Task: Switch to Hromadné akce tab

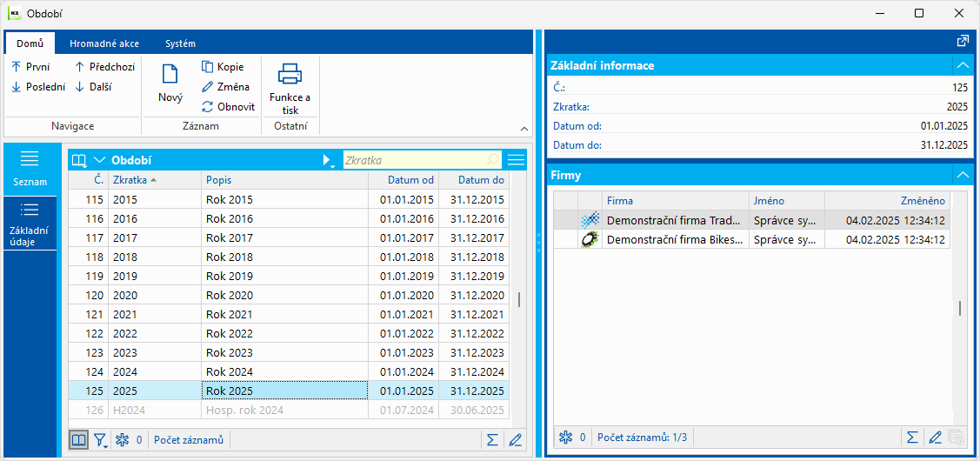Action: tap(104, 43)
